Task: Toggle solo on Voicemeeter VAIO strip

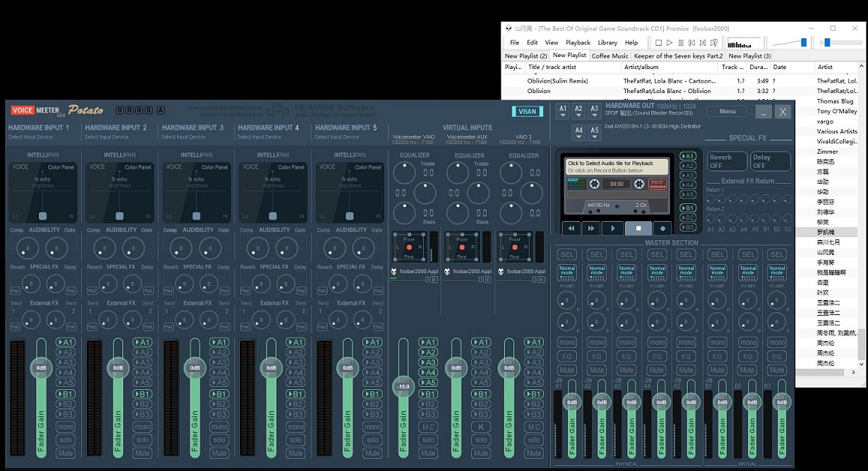Action: [x=428, y=440]
